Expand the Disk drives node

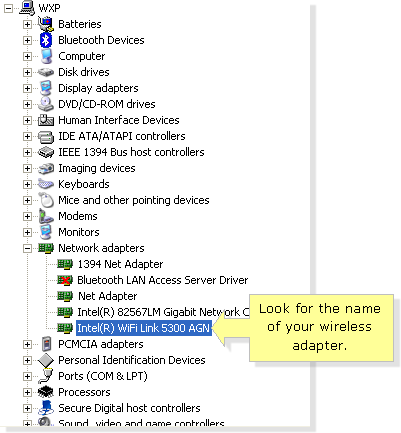27,72
